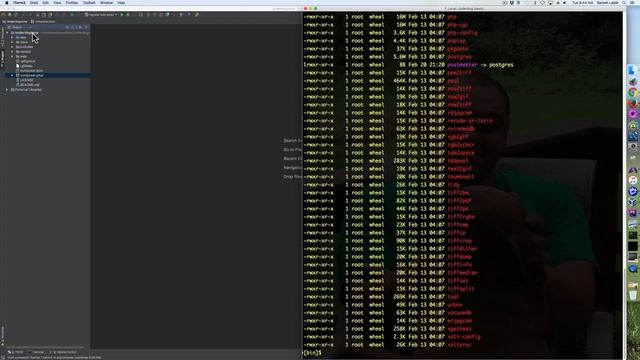Select composer.json in project tree
The width and height of the screenshot is (640, 360).
[31, 71]
